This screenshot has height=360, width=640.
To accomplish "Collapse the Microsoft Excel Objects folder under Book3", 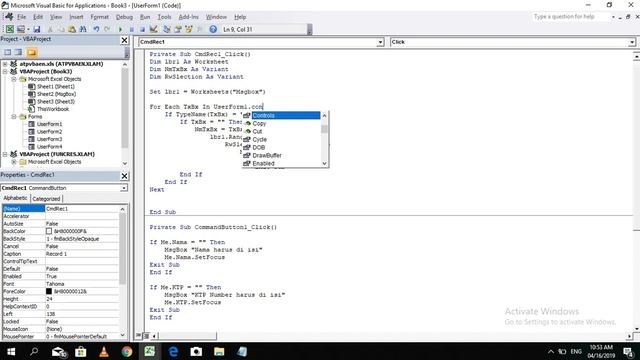I will coord(13,79).
